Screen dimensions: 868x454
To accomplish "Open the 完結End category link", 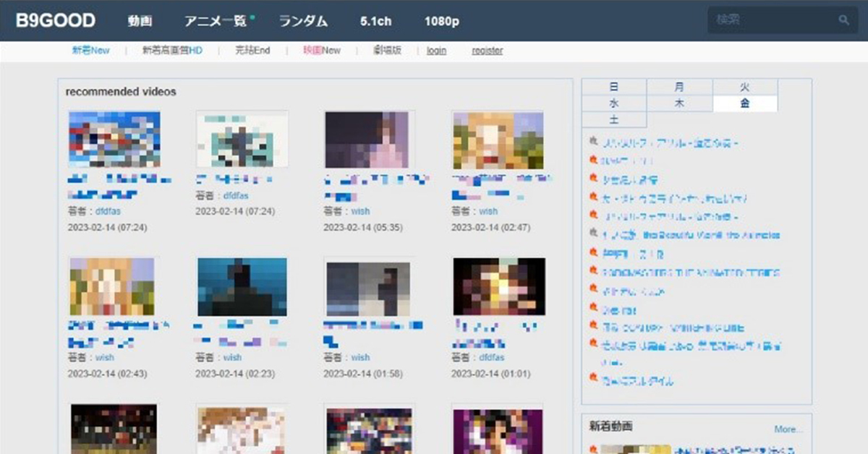I will (x=252, y=51).
